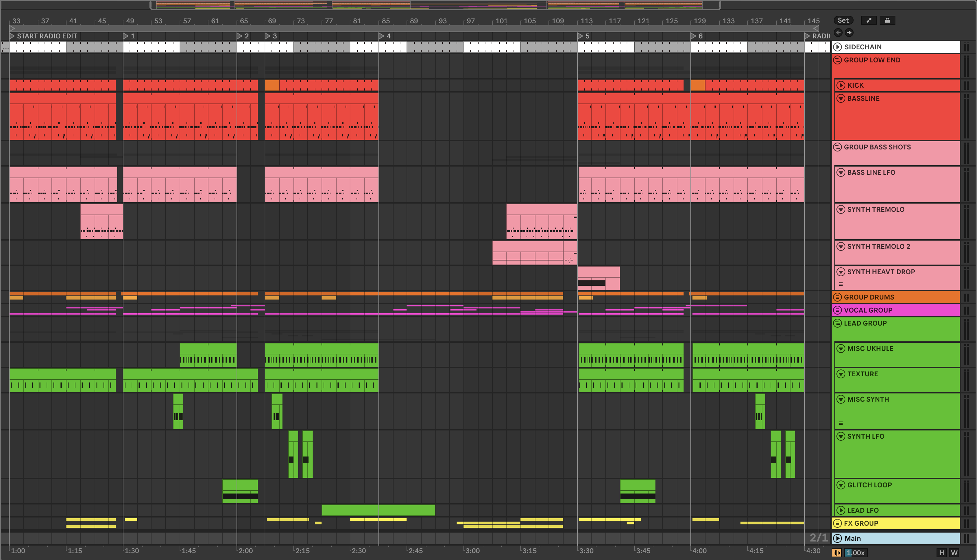Select the SYNTH TREMOLO 2 track
Viewport: 977px width, 560px height.
[x=879, y=246]
